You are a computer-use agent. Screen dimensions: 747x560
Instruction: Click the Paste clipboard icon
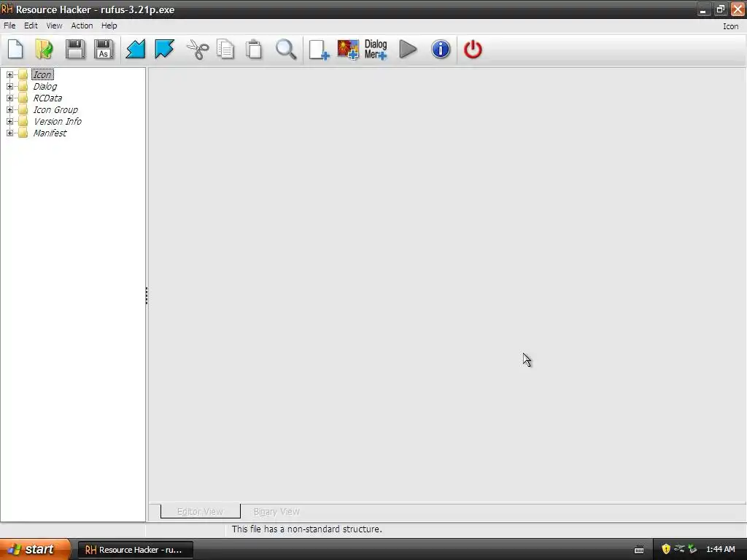[x=254, y=49]
